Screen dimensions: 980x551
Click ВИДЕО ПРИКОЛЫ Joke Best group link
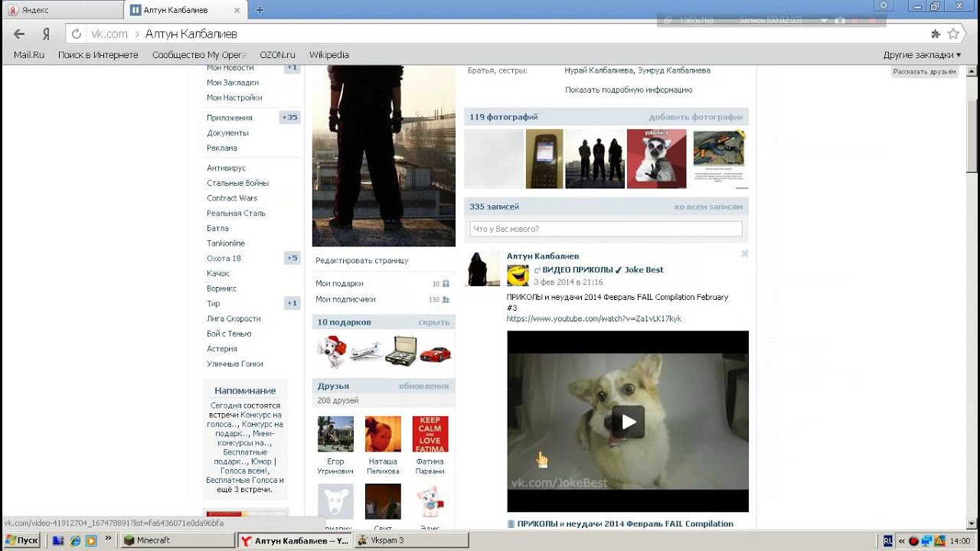[603, 270]
